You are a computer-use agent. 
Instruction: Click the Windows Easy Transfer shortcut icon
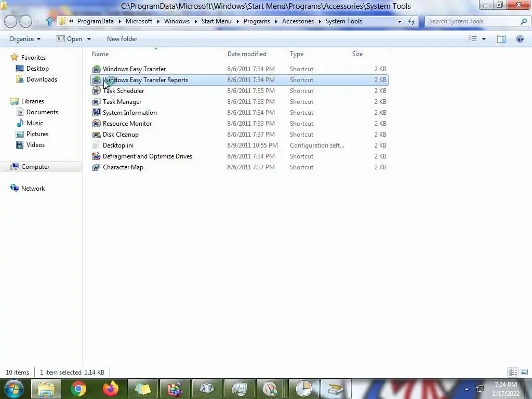coord(96,69)
